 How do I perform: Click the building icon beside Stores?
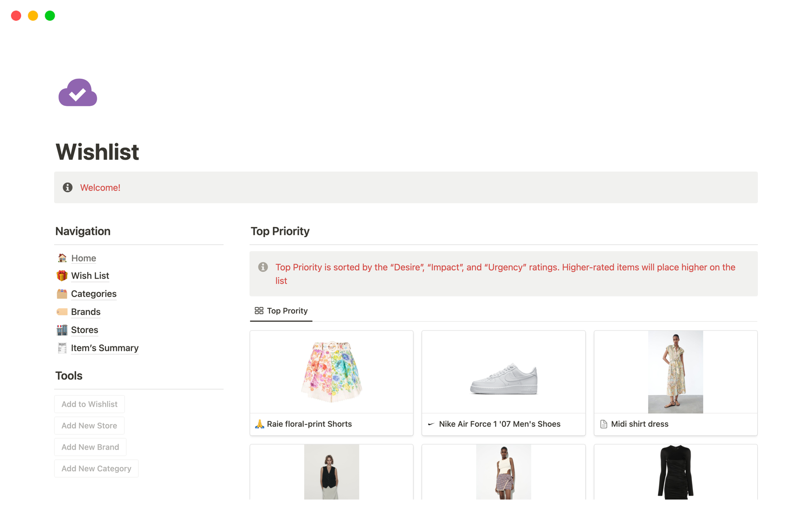tap(62, 330)
